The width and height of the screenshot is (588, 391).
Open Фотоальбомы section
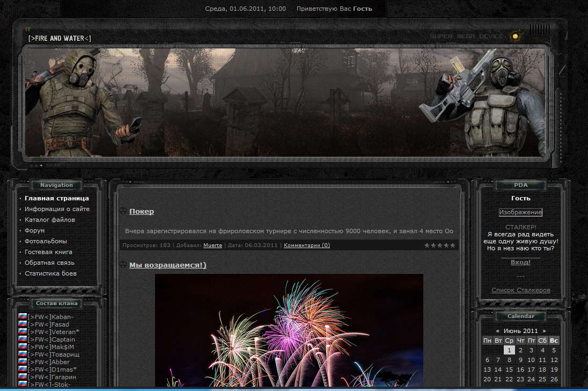pyautogui.click(x=46, y=241)
